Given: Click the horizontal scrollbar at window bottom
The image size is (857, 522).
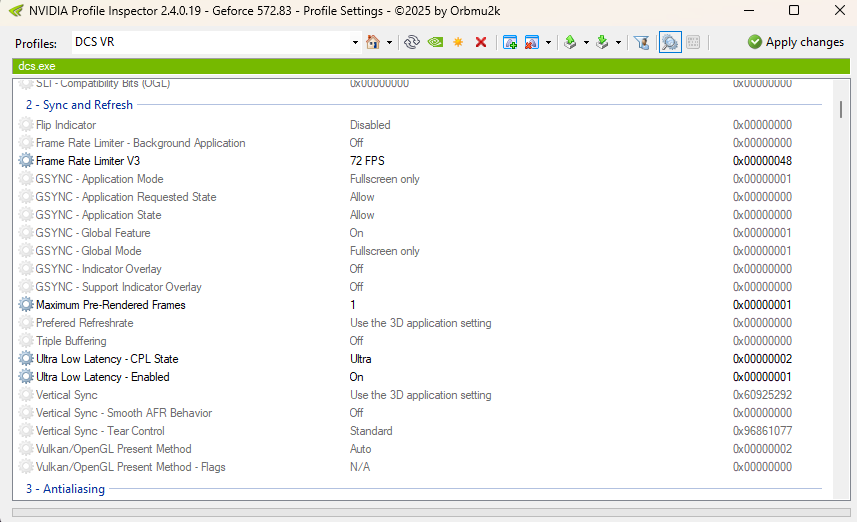Looking at the screenshot, I should tap(431, 513).
